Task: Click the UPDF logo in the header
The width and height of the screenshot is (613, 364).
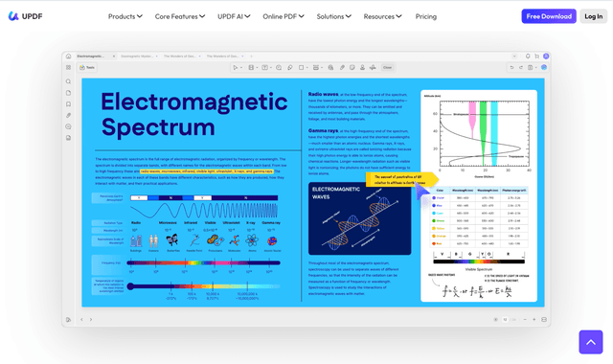Action: [x=25, y=16]
